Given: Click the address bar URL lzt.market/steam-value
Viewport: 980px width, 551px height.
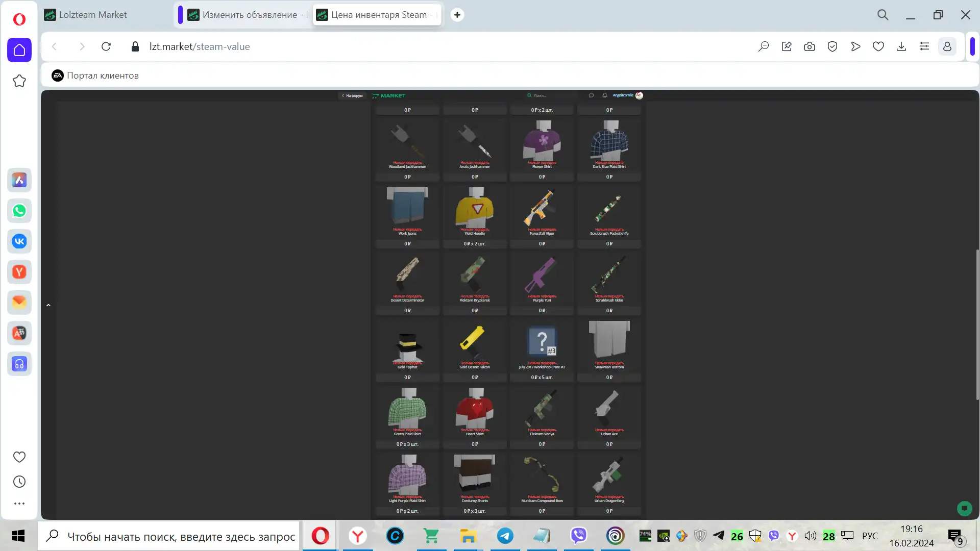Looking at the screenshot, I should pos(200,46).
